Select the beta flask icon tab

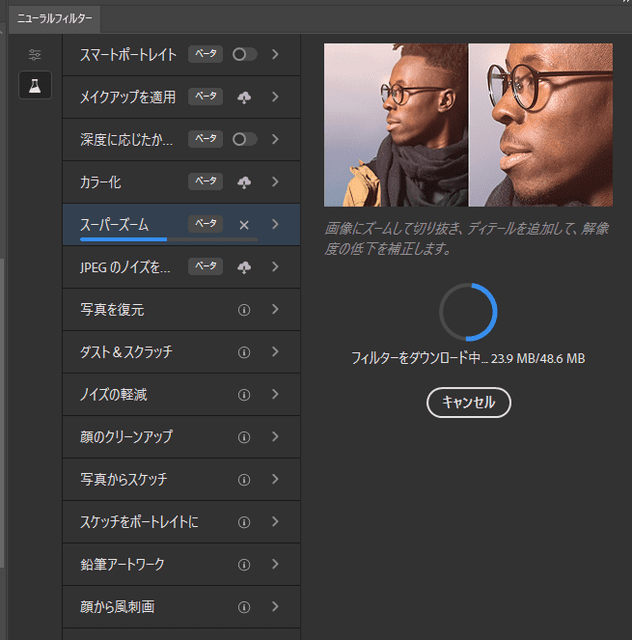(35, 85)
